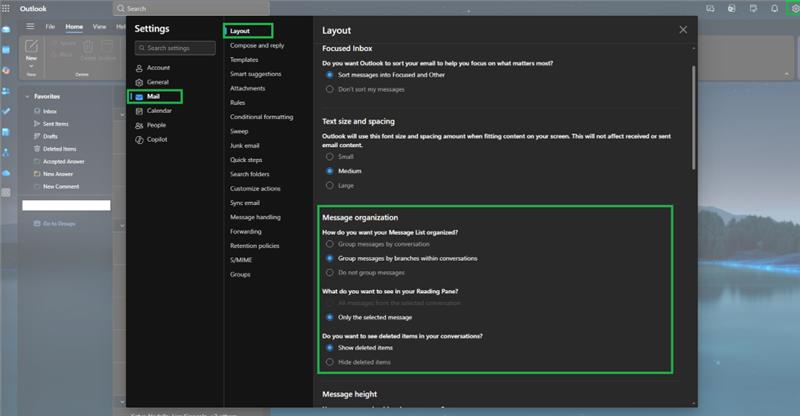The height and width of the screenshot is (416, 800).
Task: Click the New mail compose icon
Action: [x=31, y=46]
